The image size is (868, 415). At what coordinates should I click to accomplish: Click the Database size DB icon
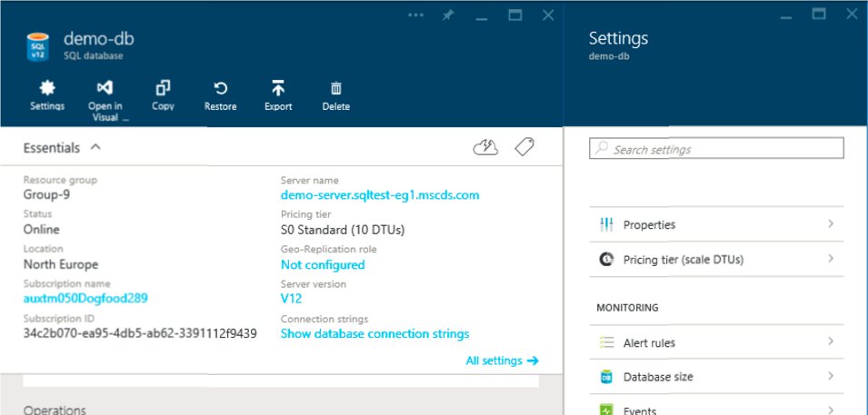point(607,377)
